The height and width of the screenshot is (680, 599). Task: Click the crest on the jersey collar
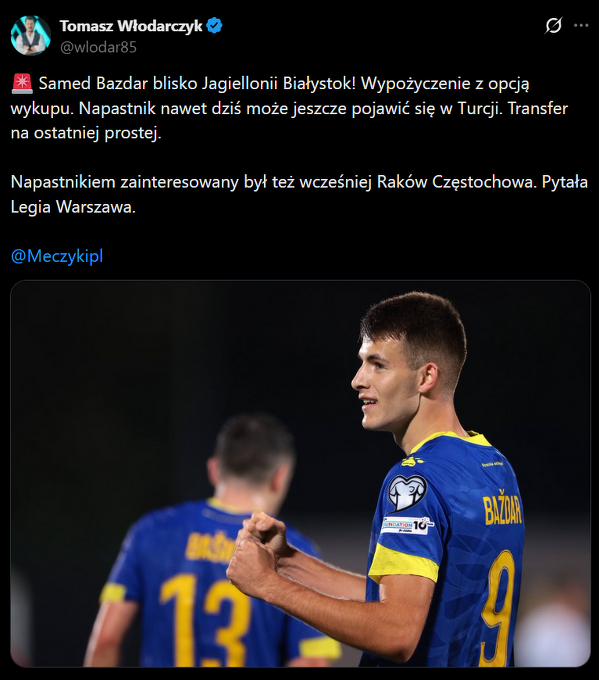pos(412,461)
